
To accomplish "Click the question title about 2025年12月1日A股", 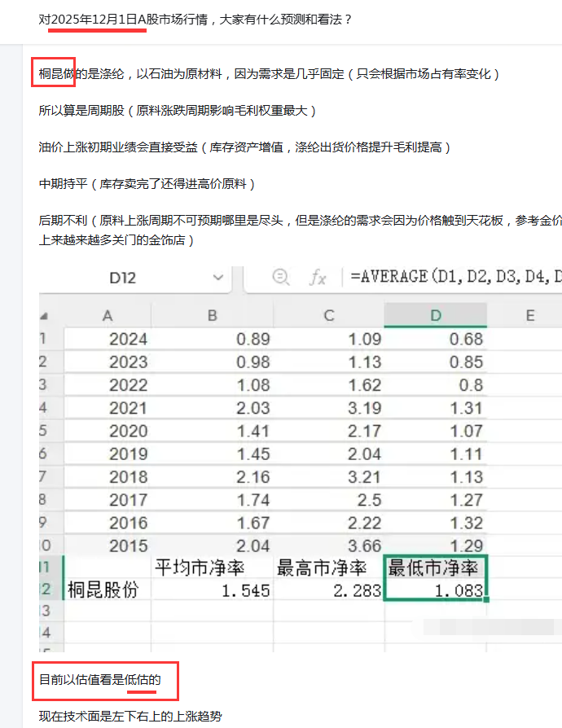I will (x=195, y=20).
